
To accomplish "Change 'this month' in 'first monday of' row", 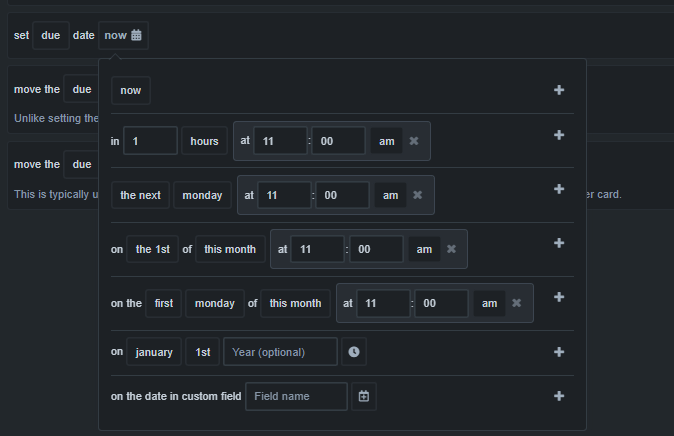I will 295,303.
